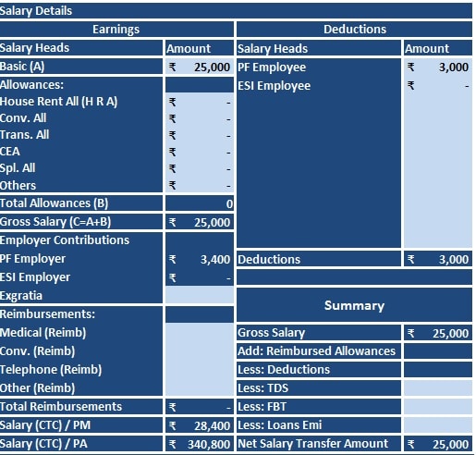Select the PF Employer amount 3,400
Viewport: 476px width, 455px height.
(200, 259)
